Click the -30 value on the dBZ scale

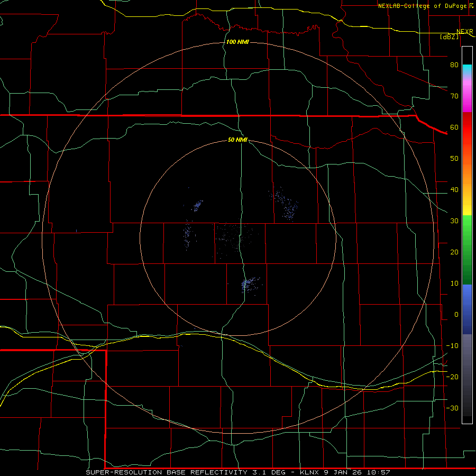pos(452,408)
